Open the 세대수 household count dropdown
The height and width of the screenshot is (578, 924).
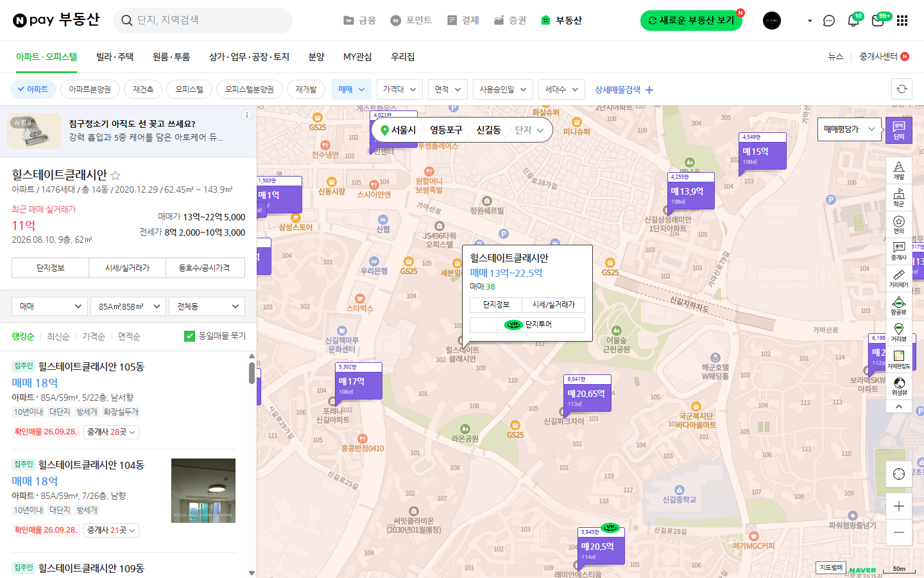click(x=561, y=89)
